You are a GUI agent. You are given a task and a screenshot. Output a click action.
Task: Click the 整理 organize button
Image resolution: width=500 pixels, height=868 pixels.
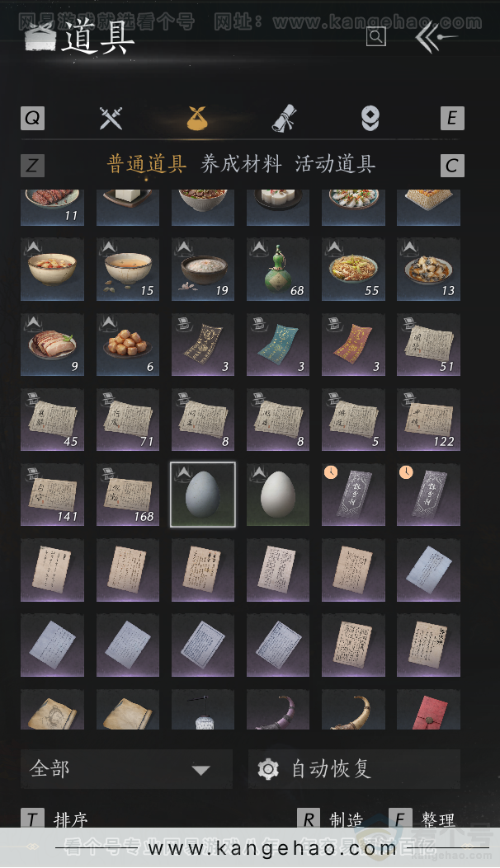click(422, 819)
